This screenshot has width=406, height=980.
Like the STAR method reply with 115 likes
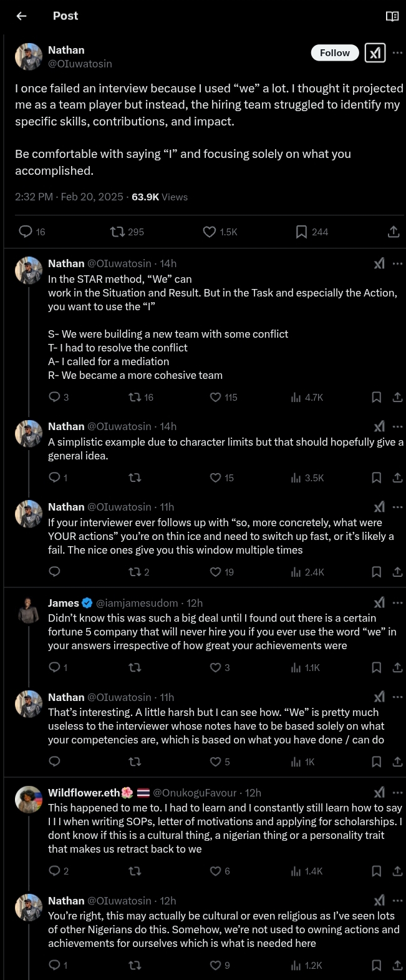[216, 397]
